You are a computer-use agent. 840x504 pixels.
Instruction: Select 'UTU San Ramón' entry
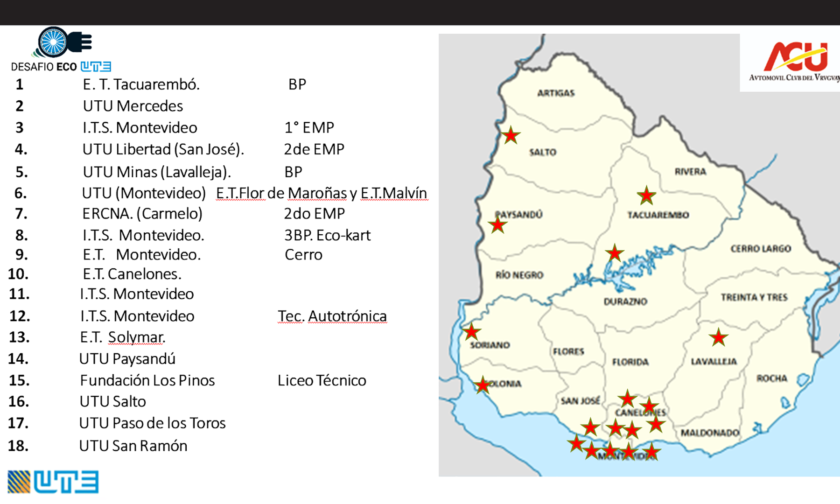click(133, 446)
